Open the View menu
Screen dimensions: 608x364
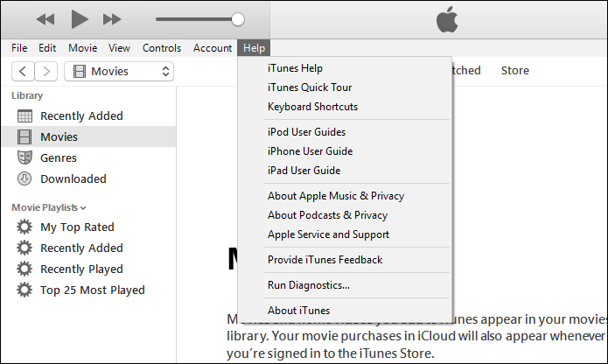click(119, 48)
